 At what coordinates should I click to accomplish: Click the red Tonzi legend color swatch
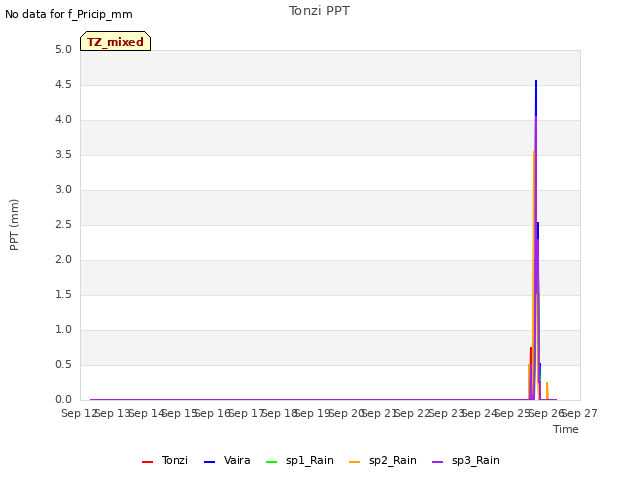tap(147, 462)
